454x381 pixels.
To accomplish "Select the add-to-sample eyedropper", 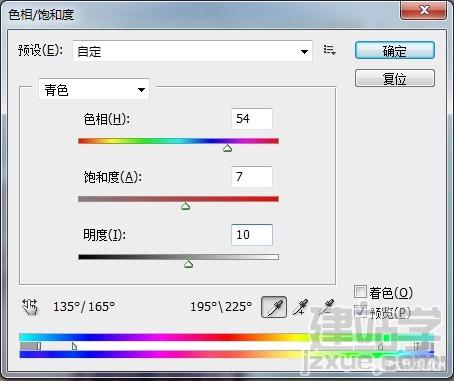I will (x=301, y=307).
